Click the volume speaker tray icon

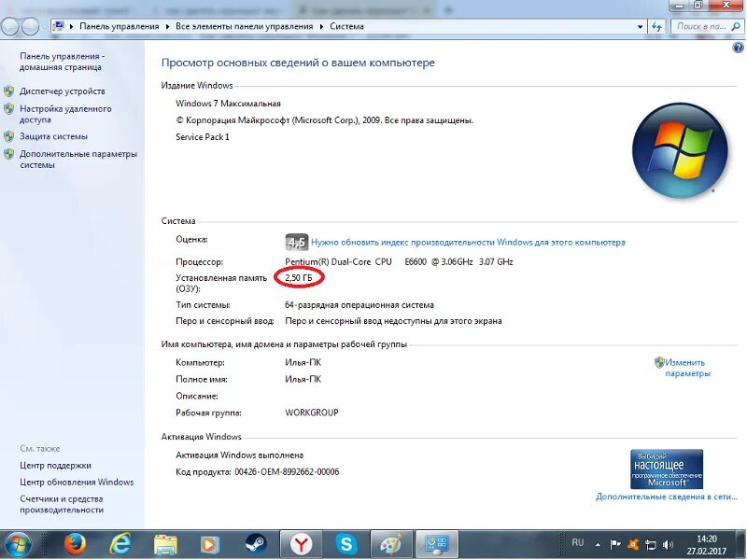pyautogui.click(x=668, y=544)
